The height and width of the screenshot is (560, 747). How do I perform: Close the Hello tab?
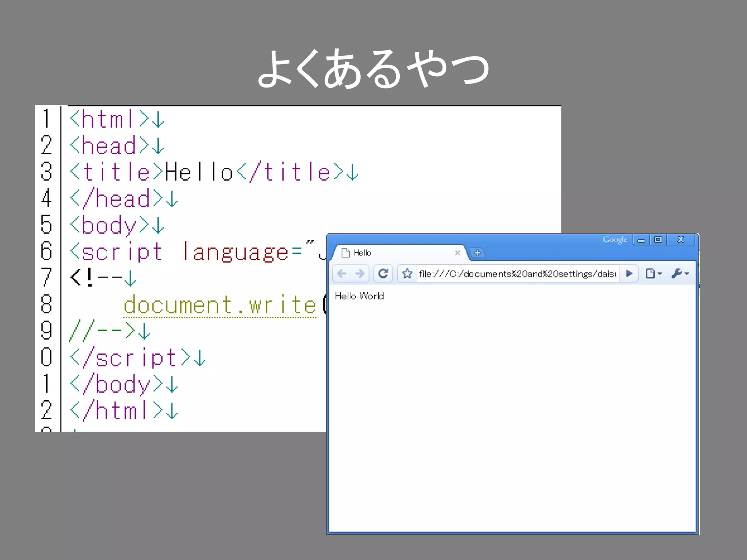[457, 253]
